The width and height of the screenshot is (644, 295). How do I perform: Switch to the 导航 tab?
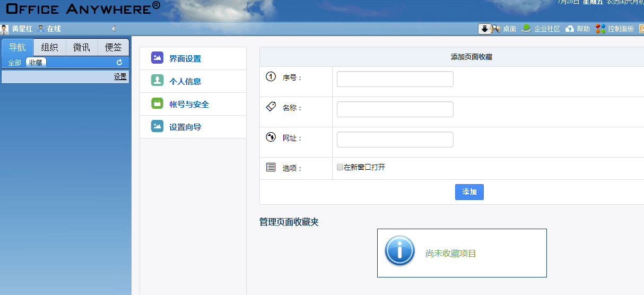(x=18, y=47)
